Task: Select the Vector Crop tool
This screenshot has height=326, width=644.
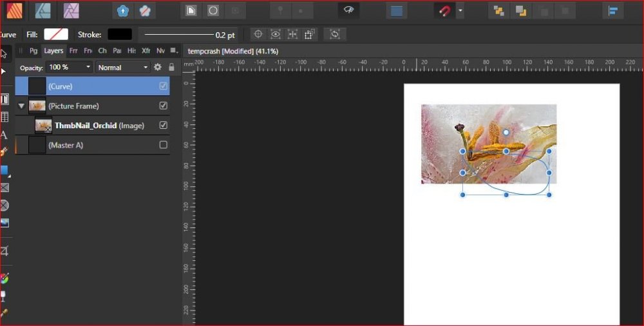Action: tap(4, 251)
